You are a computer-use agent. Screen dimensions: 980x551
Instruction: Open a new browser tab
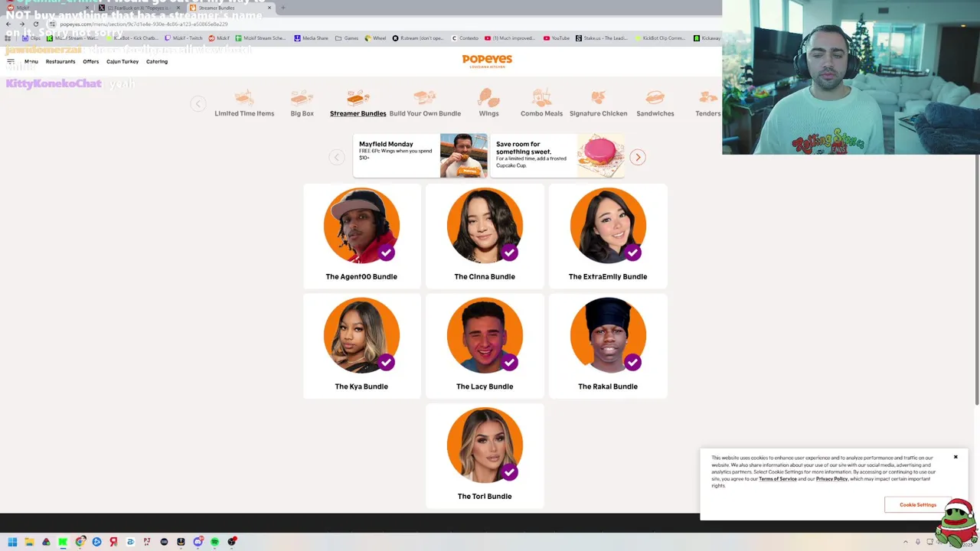[283, 8]
